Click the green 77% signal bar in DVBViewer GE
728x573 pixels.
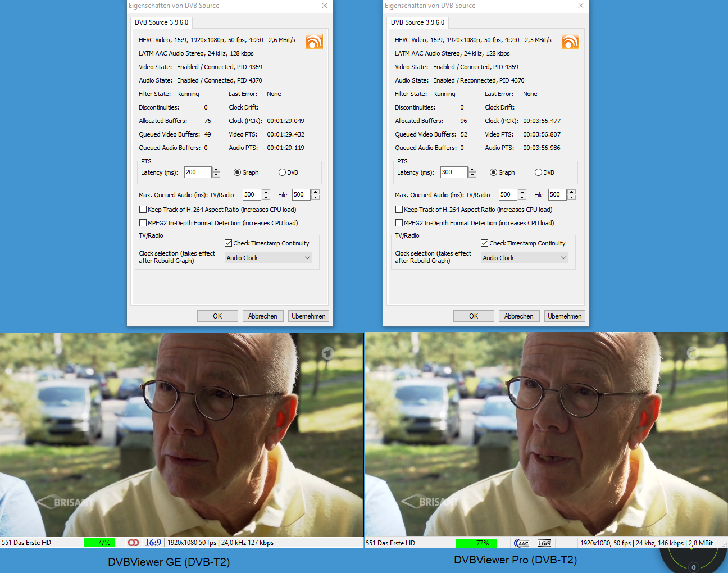pyautogui.click(x=99, y=543)
